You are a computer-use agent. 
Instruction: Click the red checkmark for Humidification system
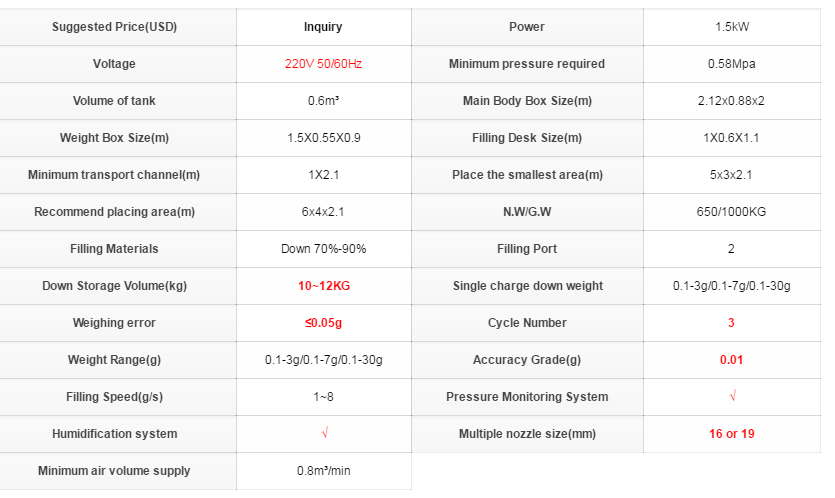[x=324, y=434]
